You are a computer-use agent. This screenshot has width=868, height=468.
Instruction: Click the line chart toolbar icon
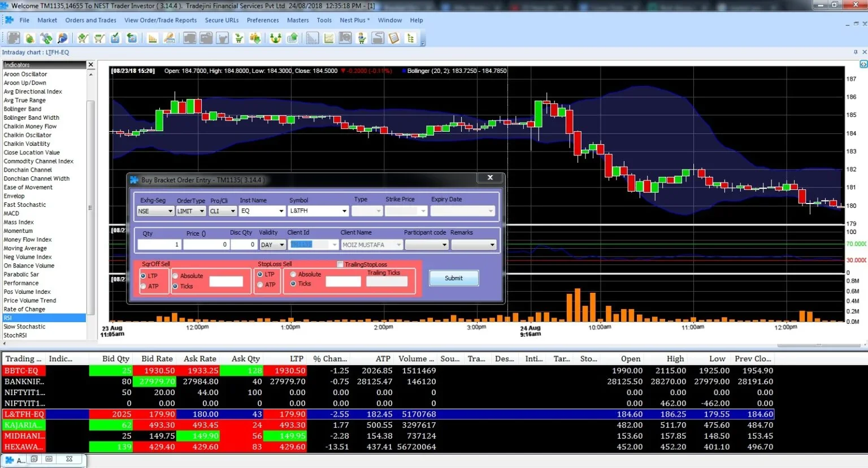click(x=329, y=38)
